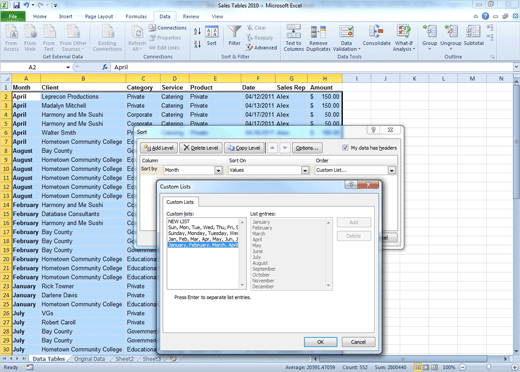Click Text to Columns icon

294,38
